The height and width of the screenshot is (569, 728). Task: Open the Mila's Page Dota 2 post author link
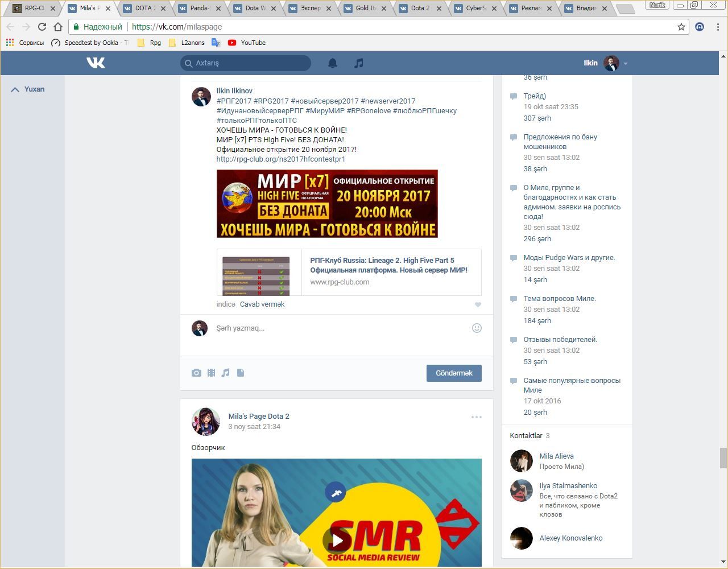[x=259, y=417]
